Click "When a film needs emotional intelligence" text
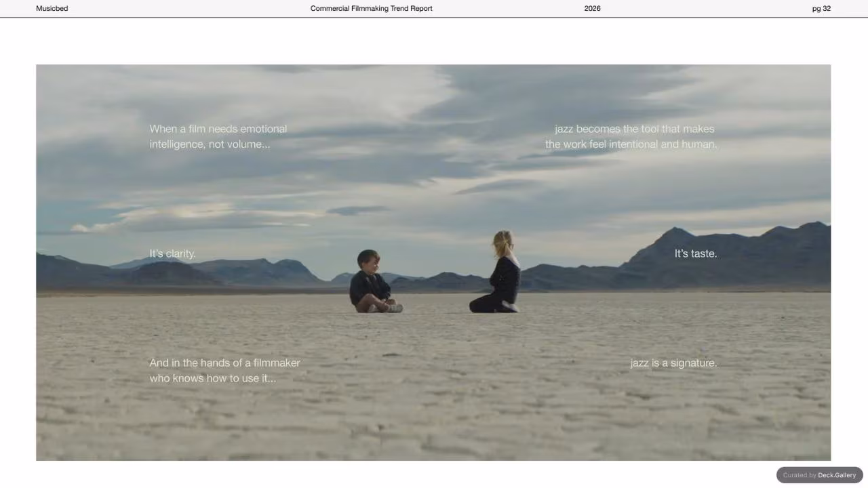The width and height of the screenshot is (868, 488). click(x=218, y=136)
